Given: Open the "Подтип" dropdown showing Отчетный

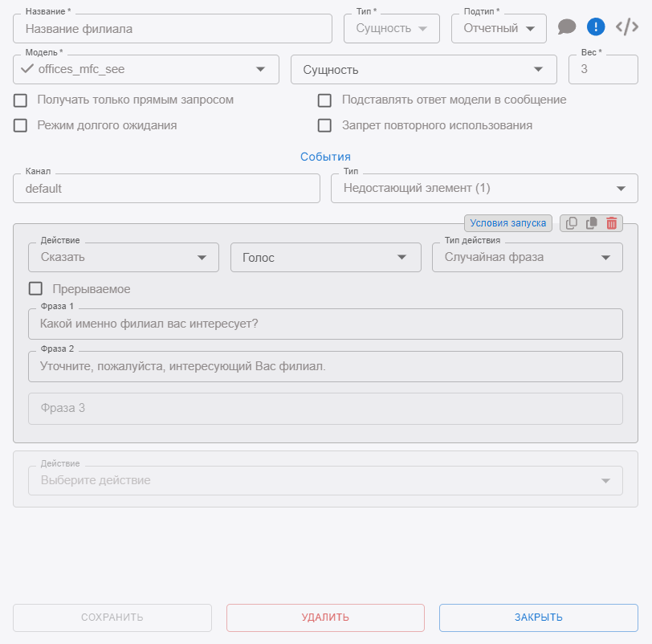Looking at the screenshot, I should coord(499,28).
